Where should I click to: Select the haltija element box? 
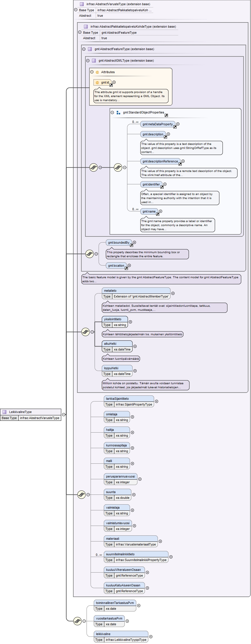coord(117,433)
